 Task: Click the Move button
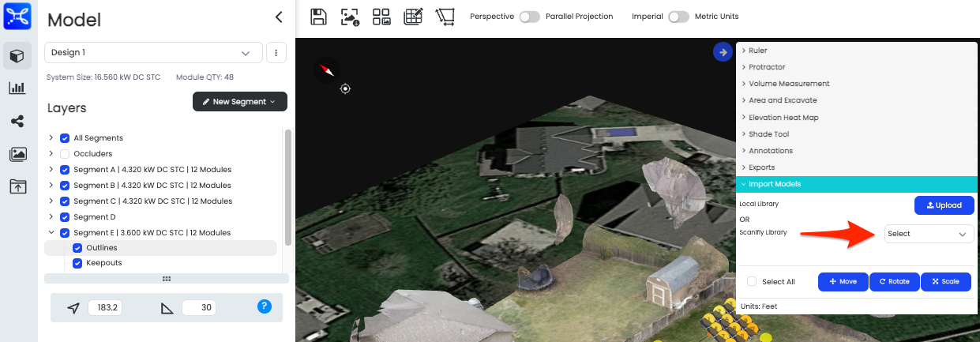click(843, 282)
